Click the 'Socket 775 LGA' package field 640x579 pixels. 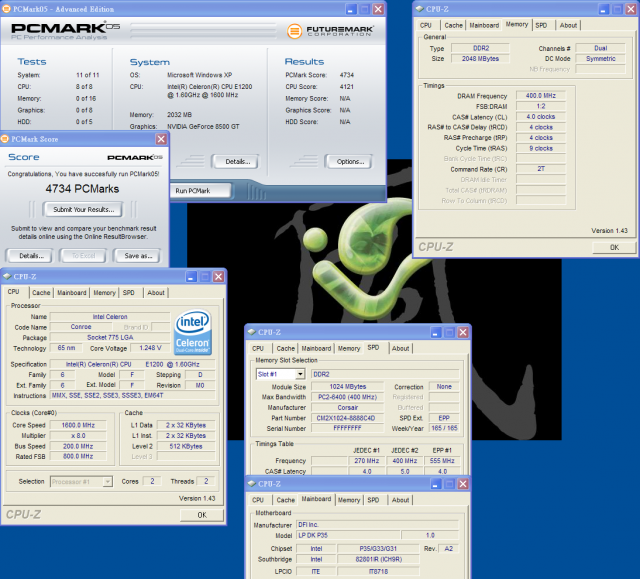tap(110, 337)
